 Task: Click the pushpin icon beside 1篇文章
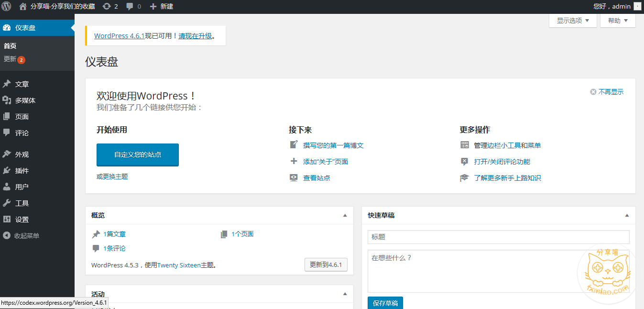[x=96, y=234]
